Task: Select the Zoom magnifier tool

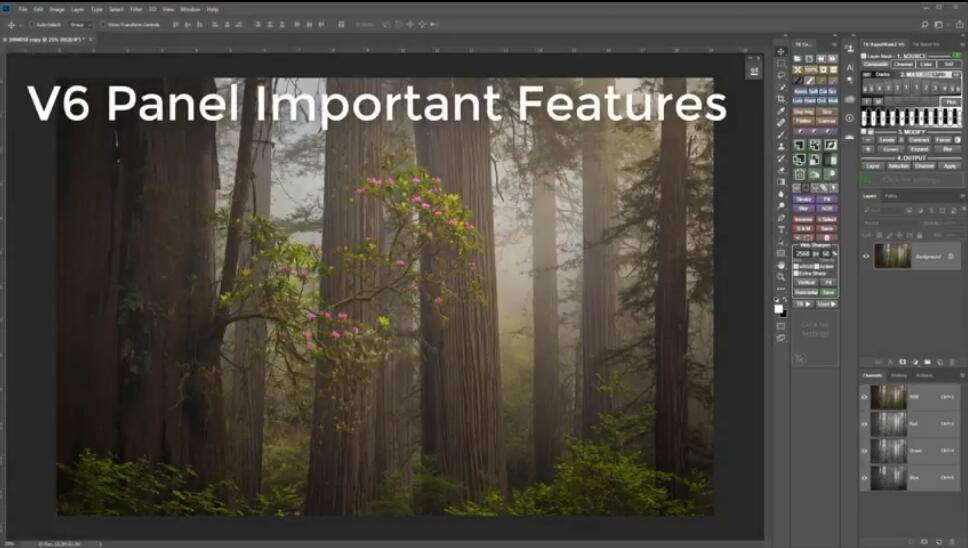Action: 781,276
